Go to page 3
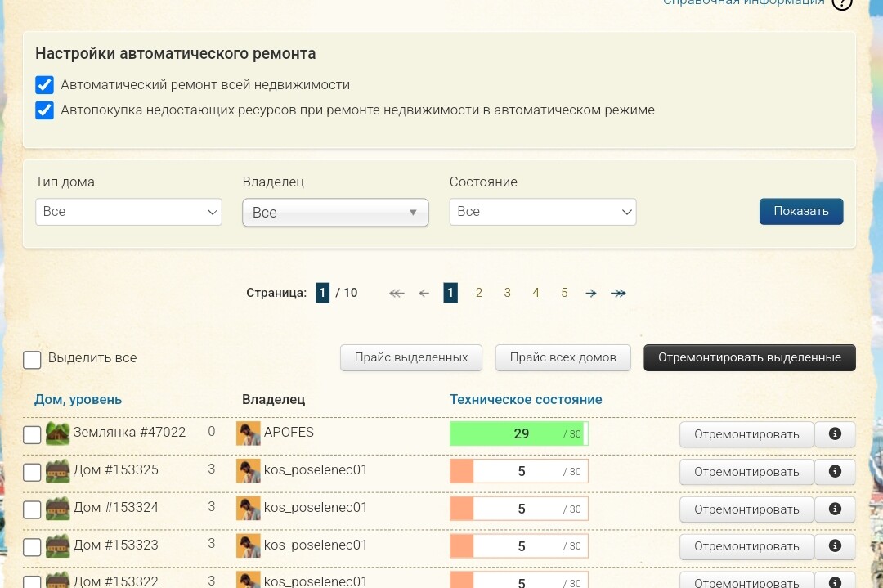 (x=507, y=294)
